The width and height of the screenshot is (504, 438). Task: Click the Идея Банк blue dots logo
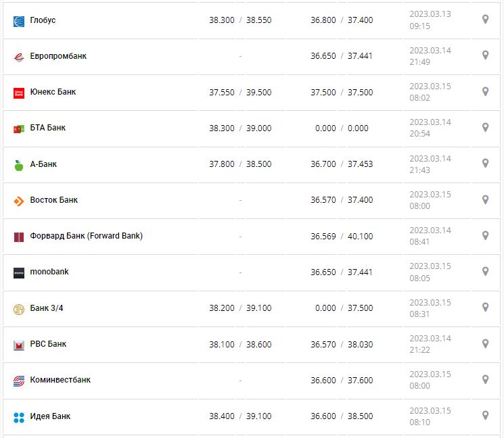(x=19, y=417)
